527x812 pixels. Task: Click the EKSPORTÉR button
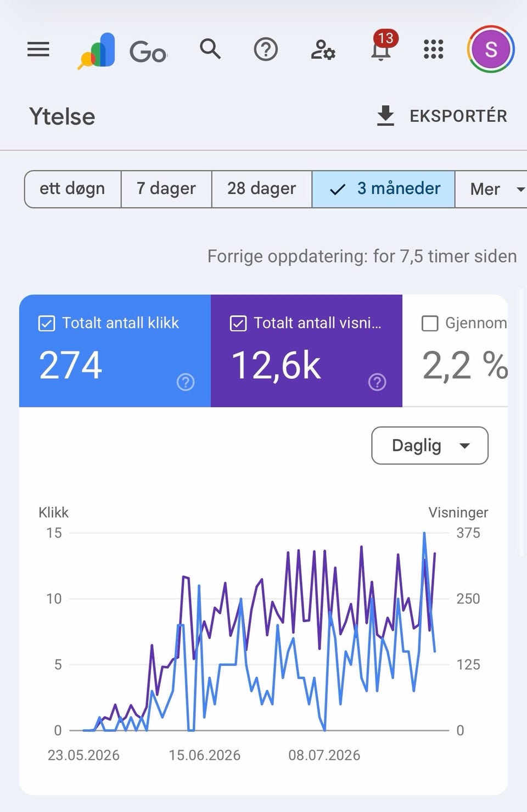click(x=441, y=116)
